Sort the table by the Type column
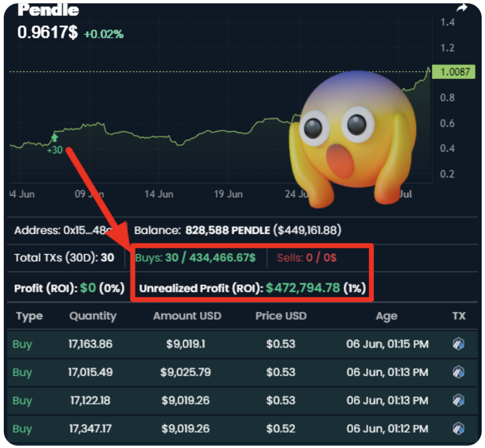Image resolution: width=485 pixels, height=448 pixels. tap(29, 316)
